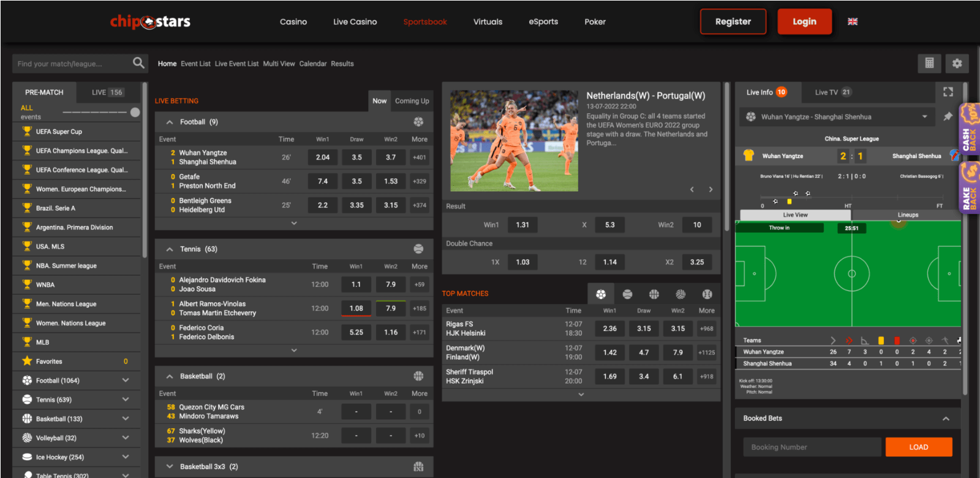The height and width of the screenshot is (478, 980).
Task: Focus the Booking Number field
Action: point(812,447)
